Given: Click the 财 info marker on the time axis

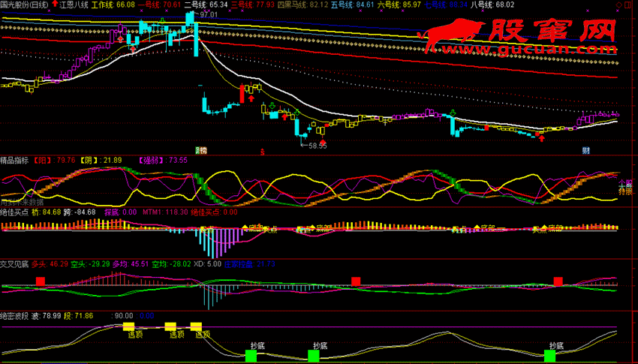Looking at the screenshot, I should point(586,151).
